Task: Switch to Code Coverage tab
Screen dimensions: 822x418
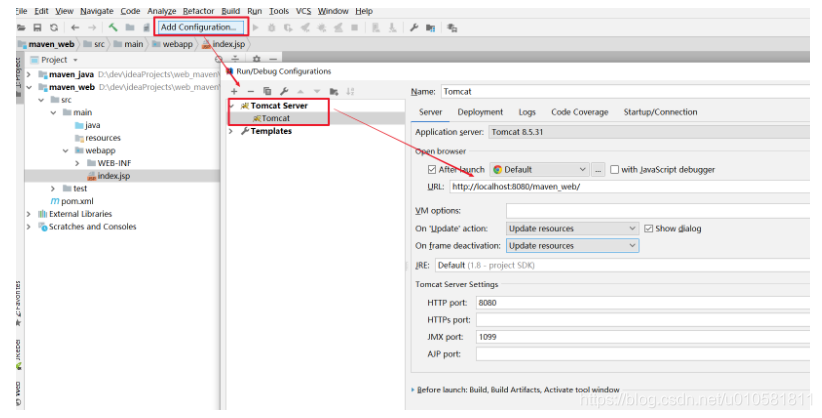Action: click(579, 112)
